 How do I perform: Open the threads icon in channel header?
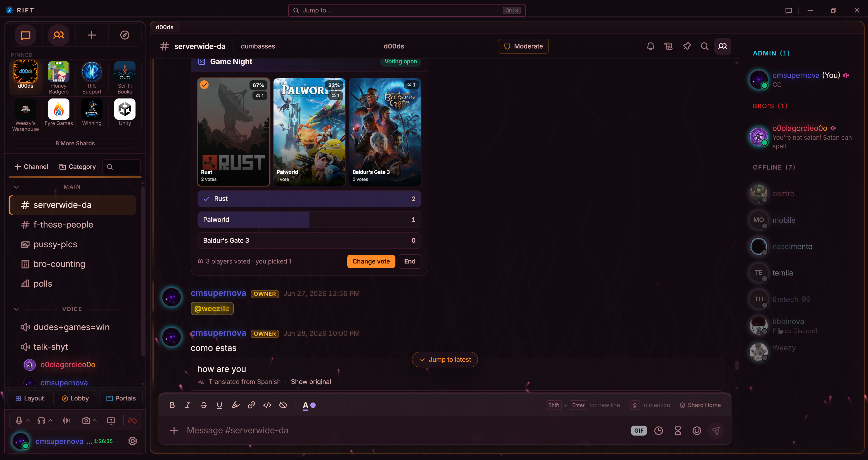[x=668, y=46]
